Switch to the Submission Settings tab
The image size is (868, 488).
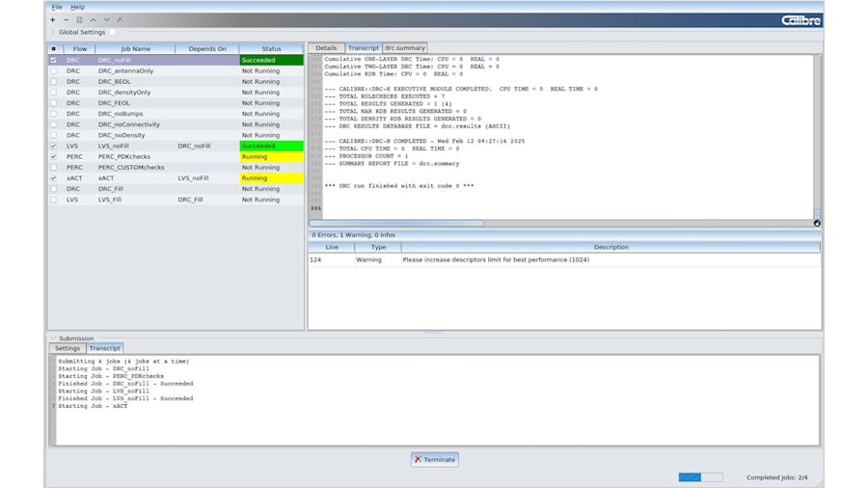click(x=68, y=348)
